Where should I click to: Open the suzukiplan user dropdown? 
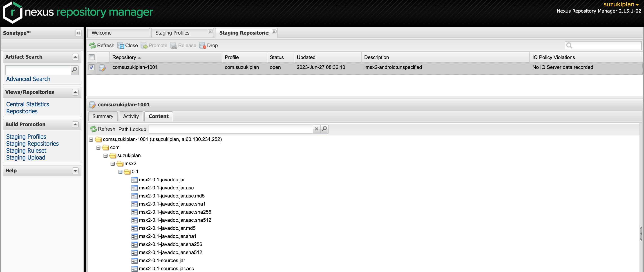coord(620,4)
